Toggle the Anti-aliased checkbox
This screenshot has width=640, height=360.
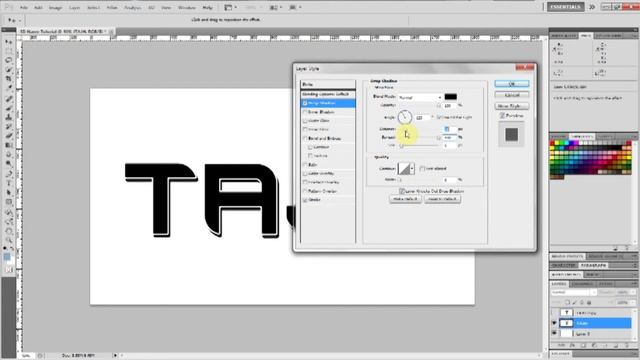[422, 168]
